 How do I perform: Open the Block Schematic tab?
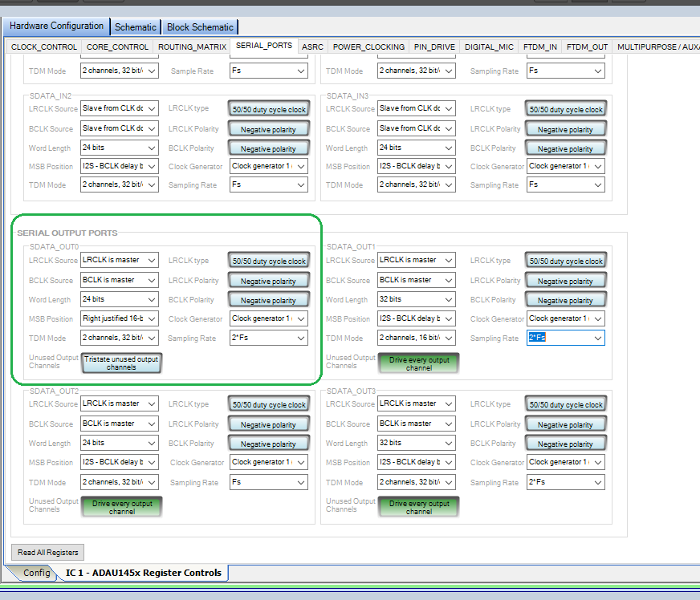coord(200,27)
